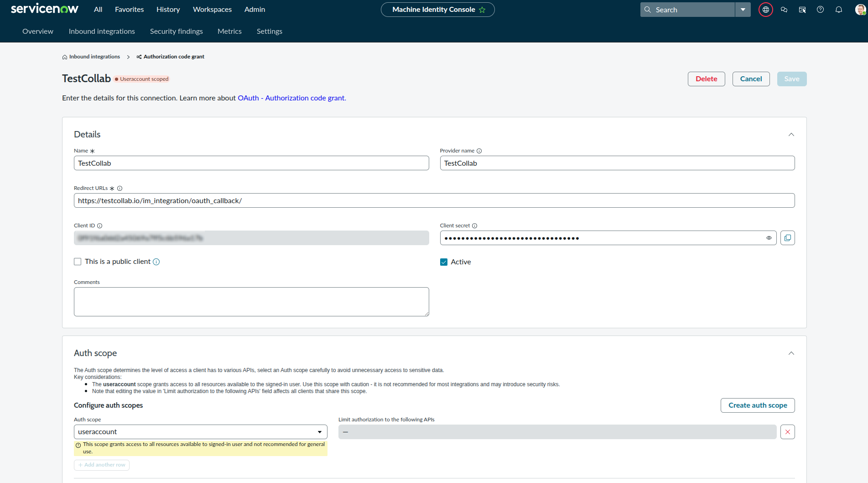Screen dimensions: 868x483
Task: Show Redirect URLs info tooltip
Action: (120, 189)
